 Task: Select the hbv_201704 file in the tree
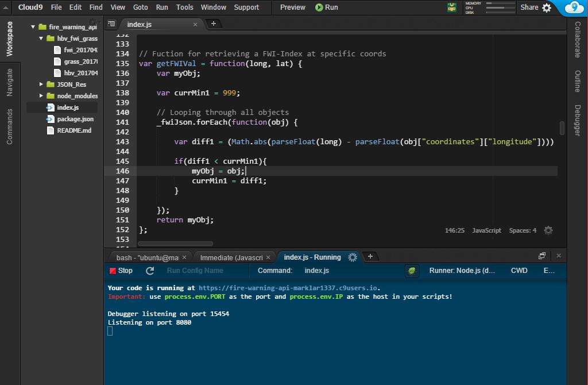coord(75,73)
